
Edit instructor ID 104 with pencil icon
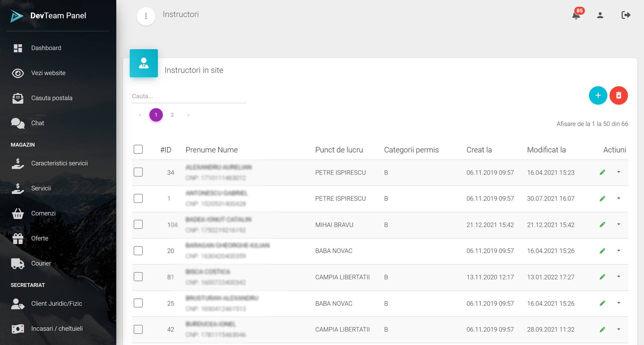602,225
